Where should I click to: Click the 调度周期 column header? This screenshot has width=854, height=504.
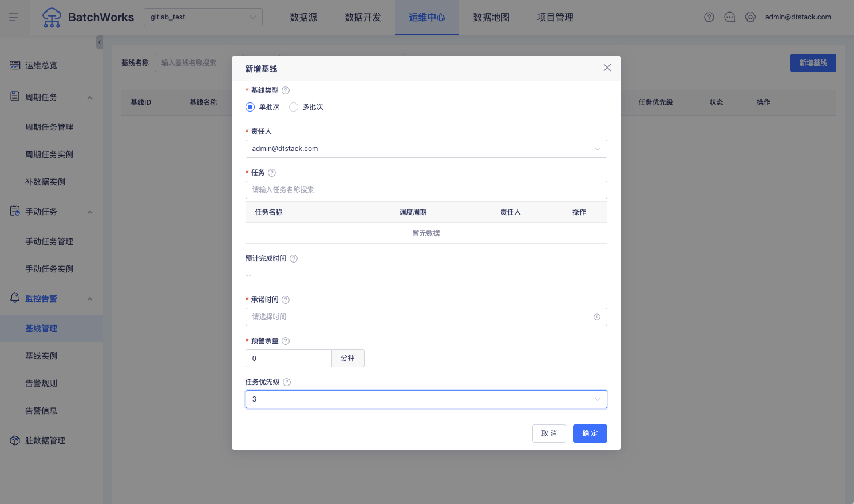[413, 212]
